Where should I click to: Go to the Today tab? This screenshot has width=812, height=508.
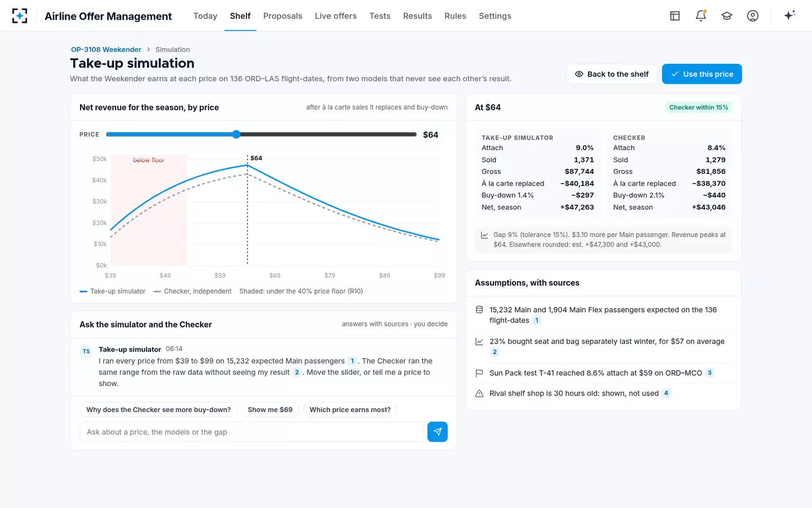click(205, 16)
